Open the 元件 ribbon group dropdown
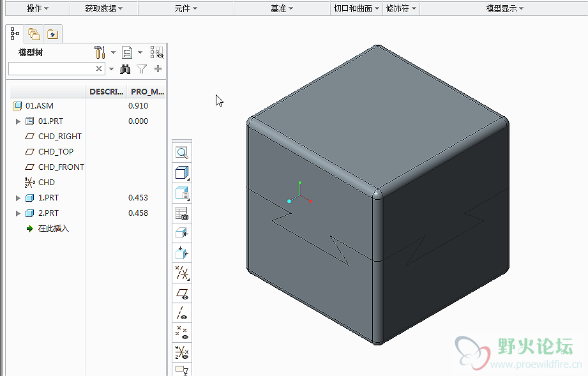 [186, 8]
